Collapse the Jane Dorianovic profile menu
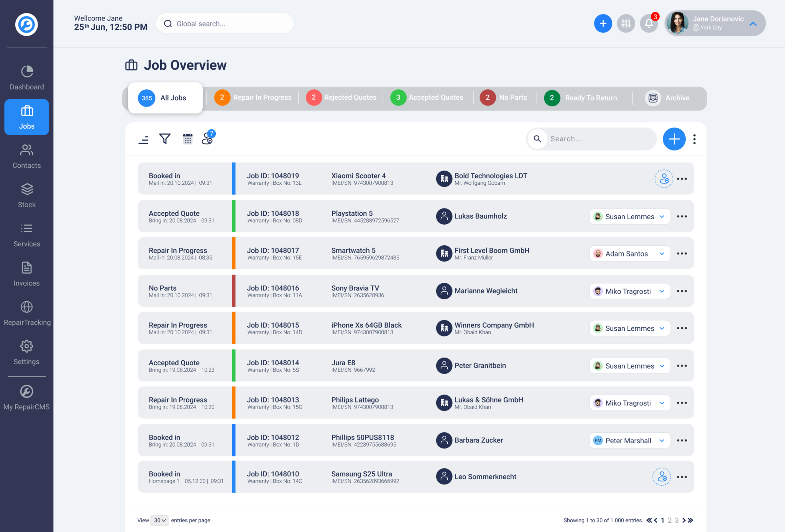Screen dimensions: 785x532 click(753, 23)
